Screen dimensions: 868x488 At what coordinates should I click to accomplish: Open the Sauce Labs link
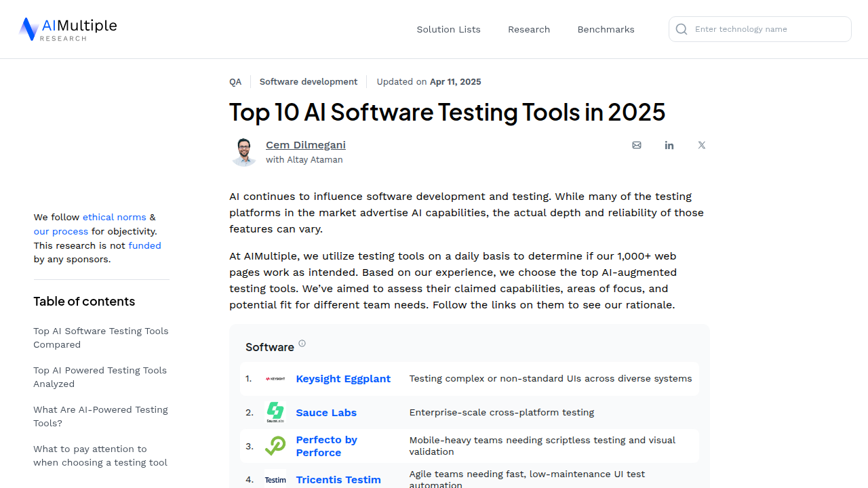(326, 413)
